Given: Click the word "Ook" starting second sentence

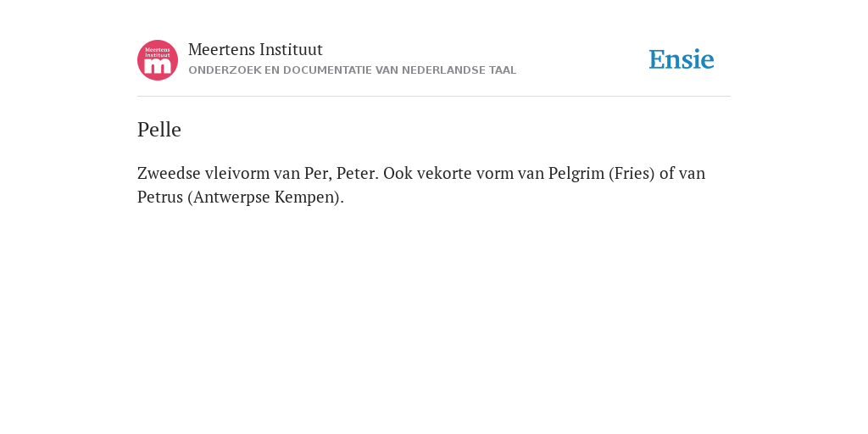Looking at the screenshot, I should [x=398, y=173].
